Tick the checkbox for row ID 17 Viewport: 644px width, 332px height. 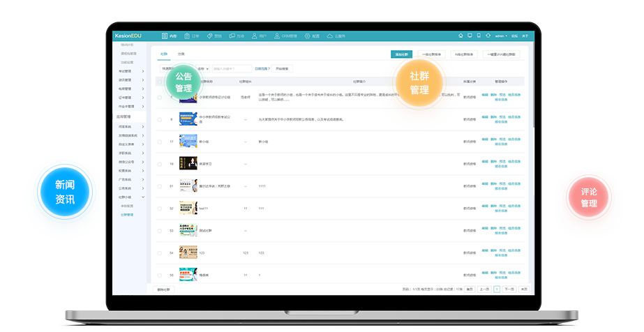click(x=160, y=142)
